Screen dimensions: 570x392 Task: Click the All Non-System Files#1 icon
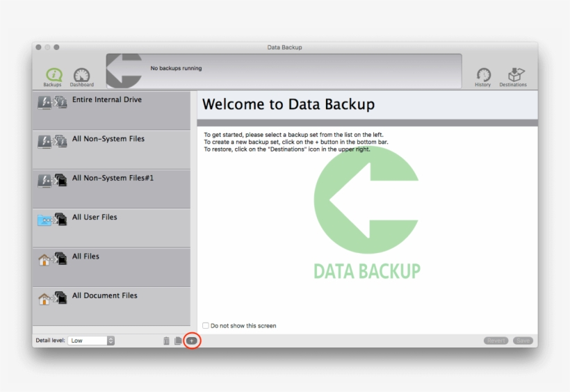coord(52,181)
